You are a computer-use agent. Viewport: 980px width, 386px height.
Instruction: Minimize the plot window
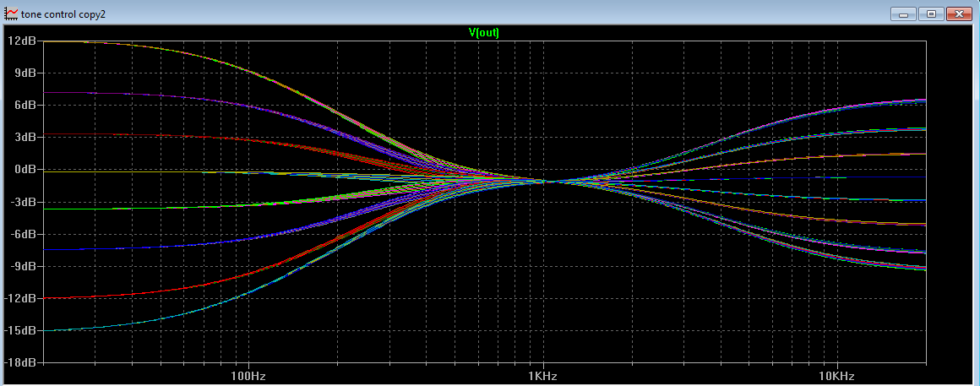[x=904, y=14]
